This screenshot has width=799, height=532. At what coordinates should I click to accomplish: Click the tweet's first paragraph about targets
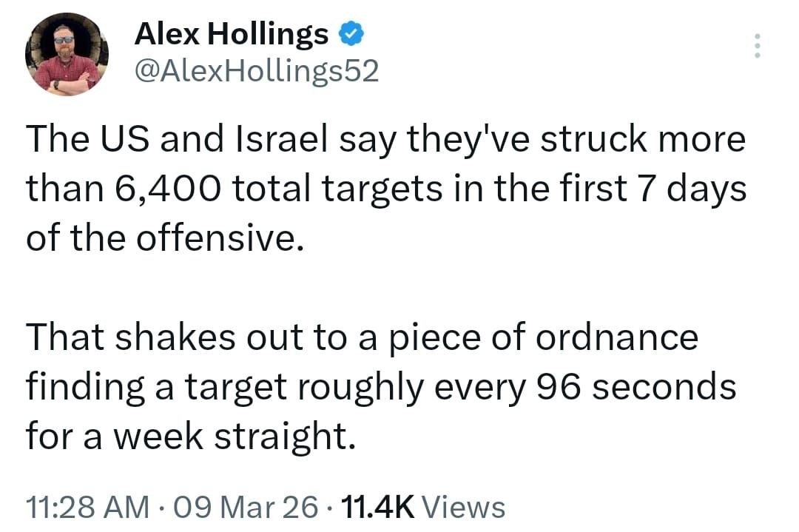[x=385, y=189]
